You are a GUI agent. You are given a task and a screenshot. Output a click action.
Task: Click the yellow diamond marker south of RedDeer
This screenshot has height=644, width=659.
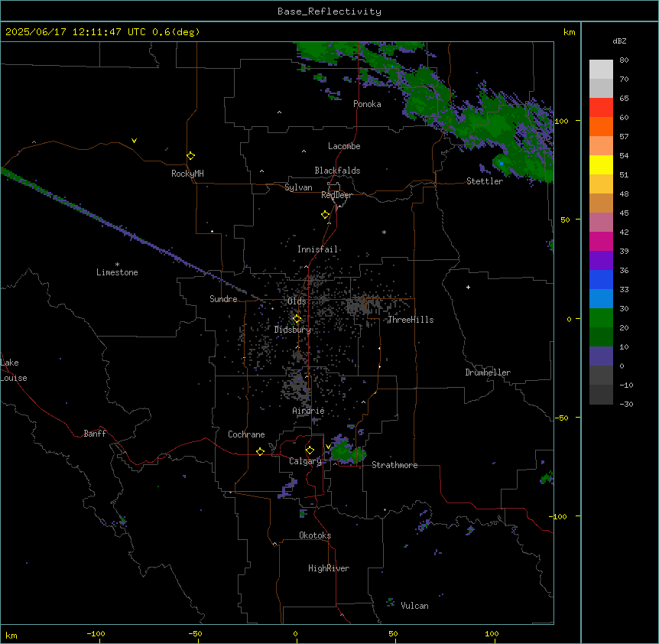pos(326,215)
